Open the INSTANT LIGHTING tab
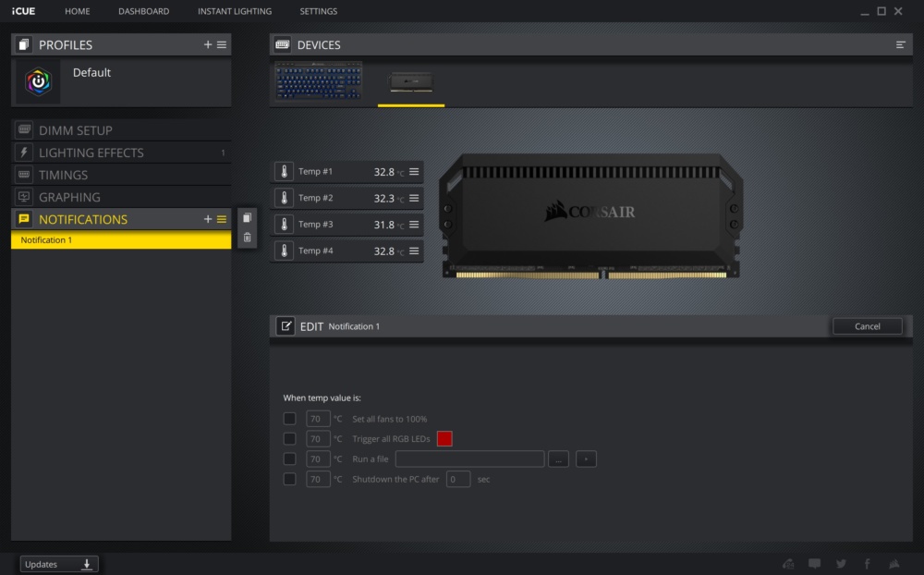This screenshot has width=924, height=575. coord(235,11)
